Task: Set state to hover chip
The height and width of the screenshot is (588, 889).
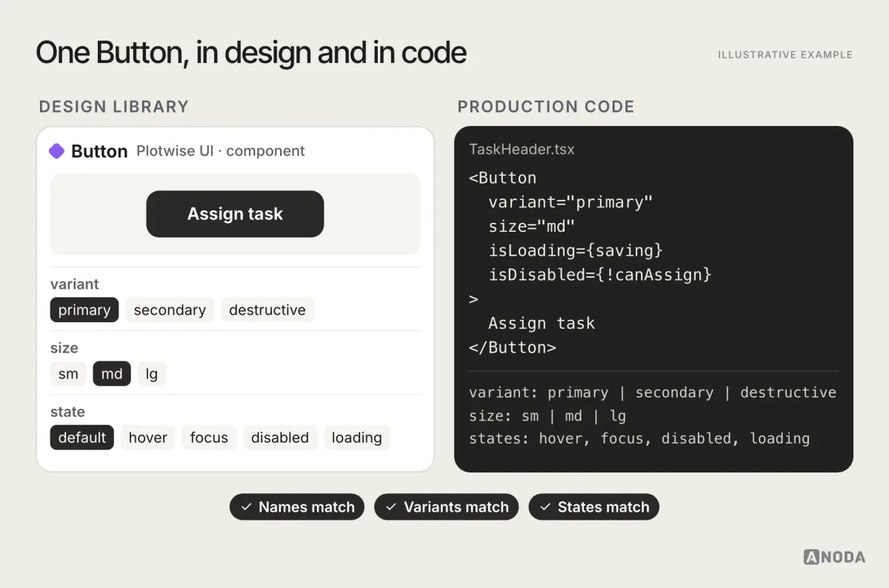Action: click(x=148, y=438)
